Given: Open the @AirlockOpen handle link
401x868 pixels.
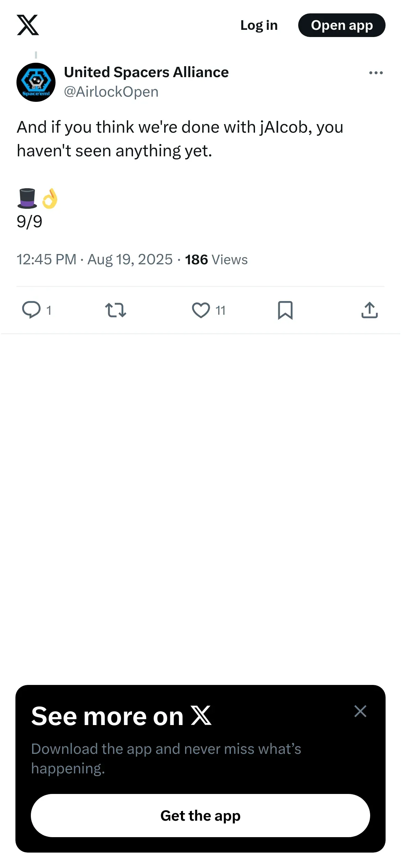Looking at the screenshot, I should pyautogui.click(x=111, y=92).
